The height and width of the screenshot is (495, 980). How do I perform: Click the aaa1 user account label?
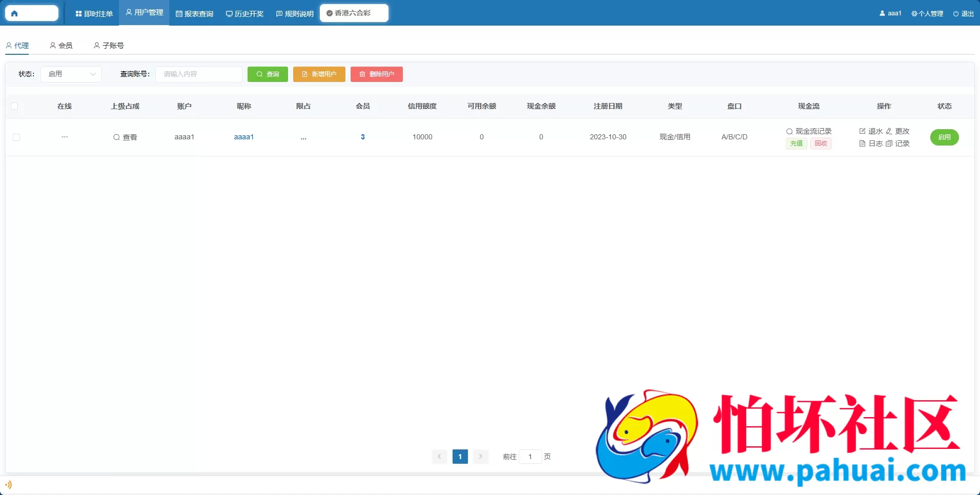pyautogui.click(x=890, y=13)
